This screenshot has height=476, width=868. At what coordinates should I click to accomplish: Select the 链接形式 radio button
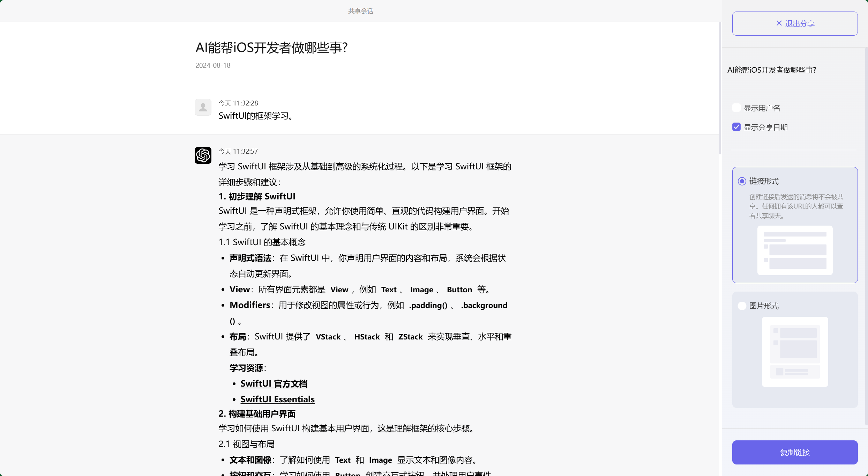tap(742, 181)
